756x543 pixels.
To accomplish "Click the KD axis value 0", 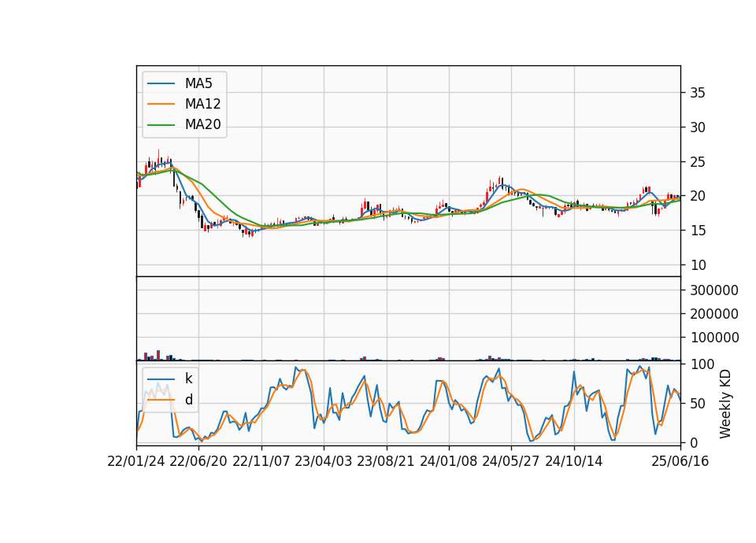I will (x=693, y=443).
